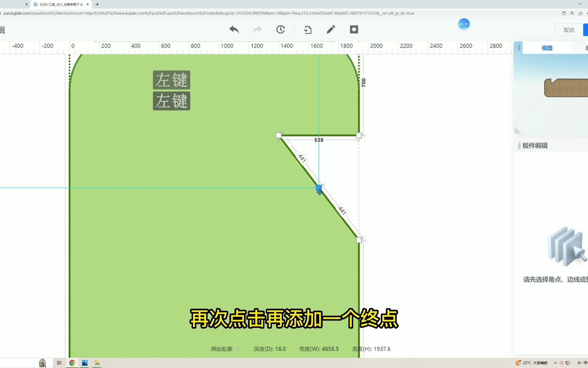The image size is (588, 368).
Task: Click the 700 vertical dimension label
Action: pyautogui.click(x=364, y=82)
